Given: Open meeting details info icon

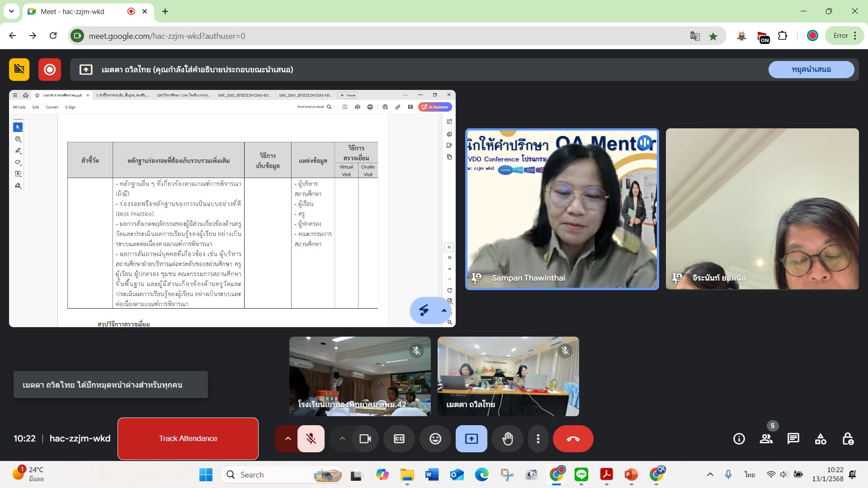Looking at the screenshot, I should [739, 439].
